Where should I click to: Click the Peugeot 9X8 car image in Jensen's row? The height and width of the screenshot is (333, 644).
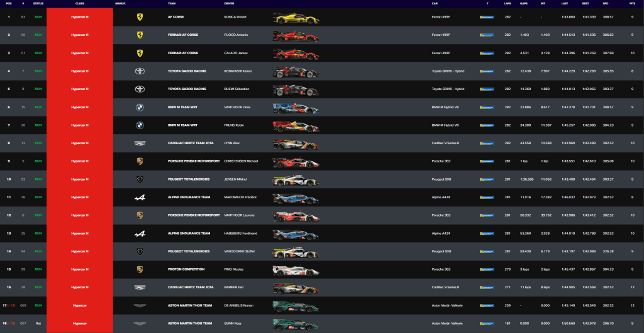click(296, 179)
